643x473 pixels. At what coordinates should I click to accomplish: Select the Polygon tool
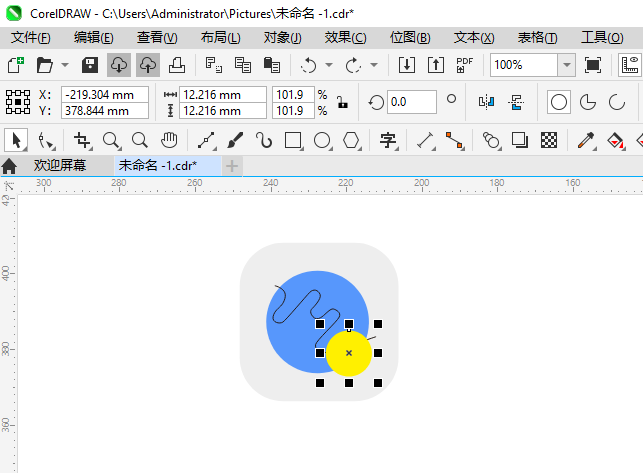point(351,140)
